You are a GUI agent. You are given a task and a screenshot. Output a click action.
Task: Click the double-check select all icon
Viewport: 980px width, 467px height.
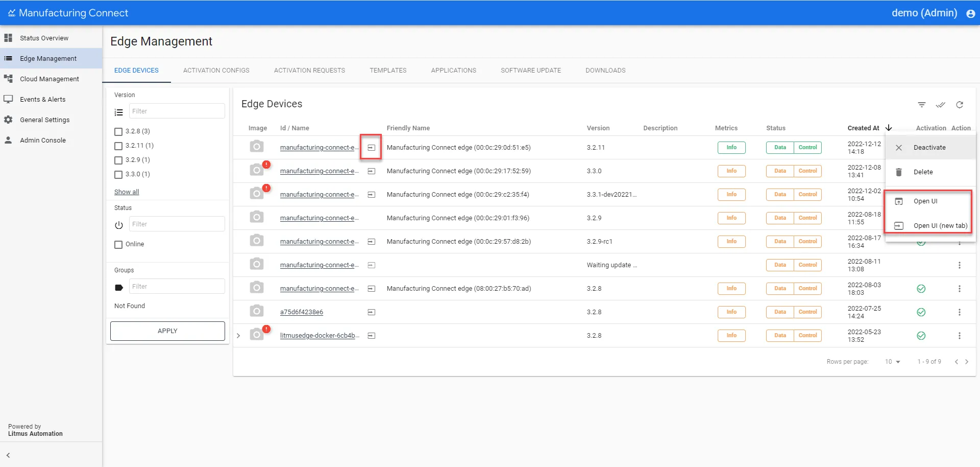(941, 105)
